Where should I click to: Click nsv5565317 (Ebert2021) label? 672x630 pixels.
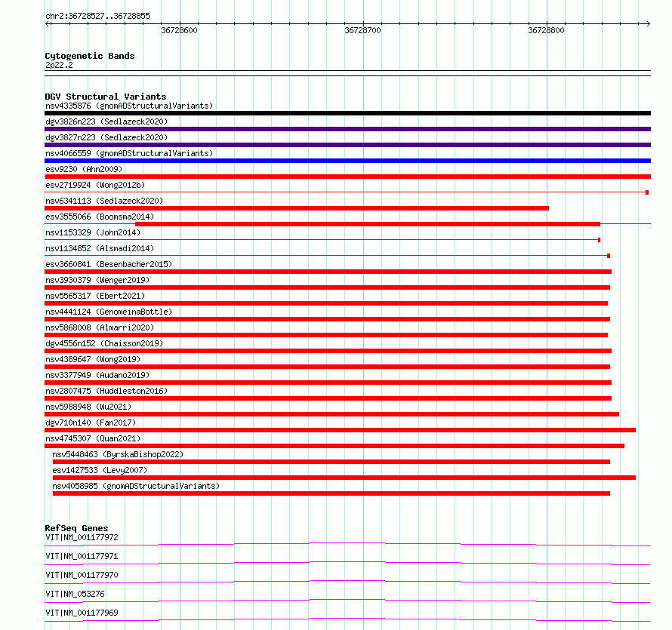(95, 296)
